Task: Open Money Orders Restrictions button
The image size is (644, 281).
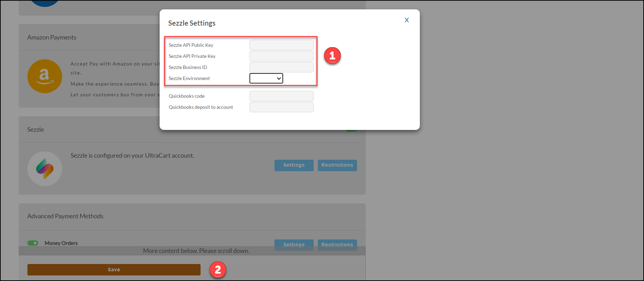Action: (337, 245)
